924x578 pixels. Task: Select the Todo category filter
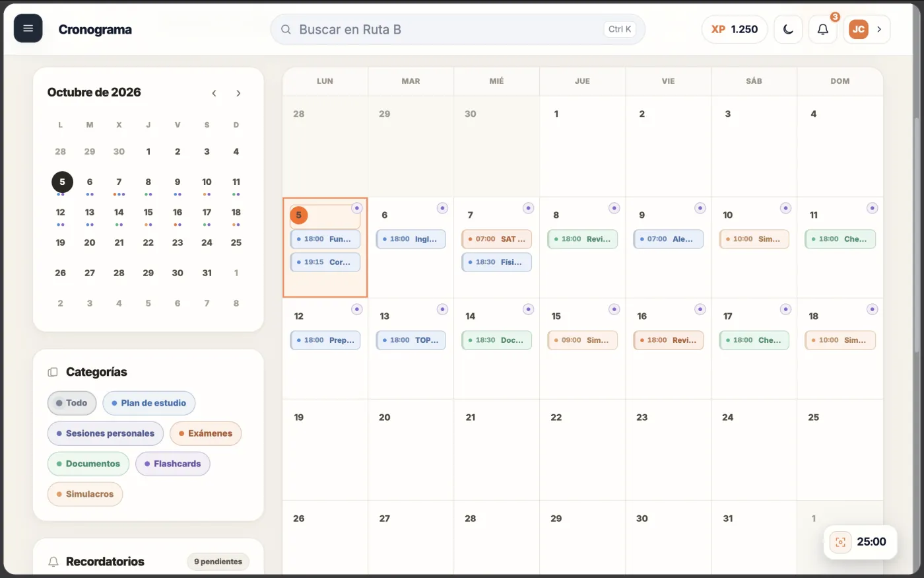pyautogui.click(x=72, y=403)
